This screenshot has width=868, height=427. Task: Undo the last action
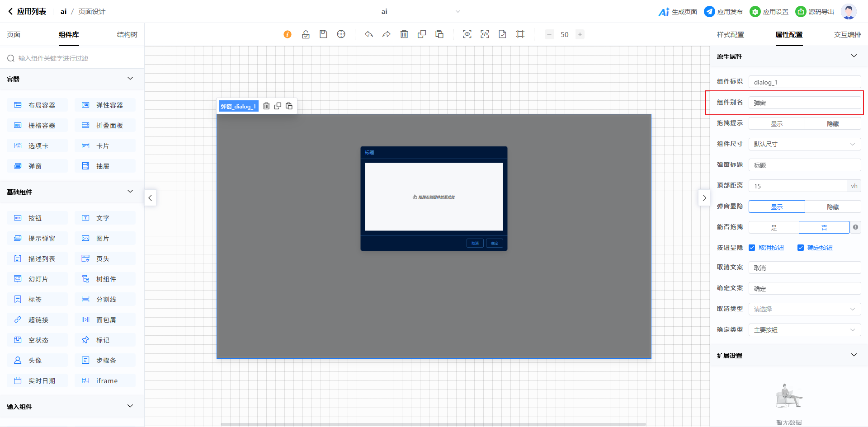click(369, 34)
